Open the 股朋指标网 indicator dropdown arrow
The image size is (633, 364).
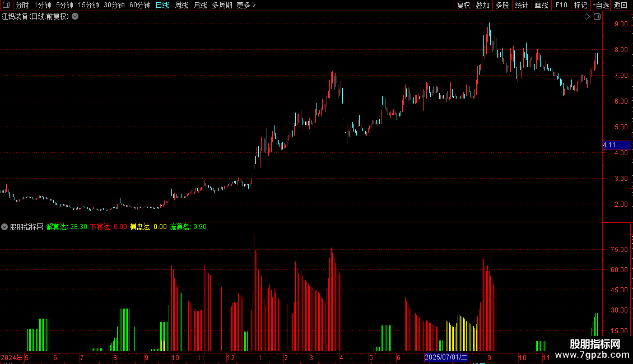coord(4,227)
